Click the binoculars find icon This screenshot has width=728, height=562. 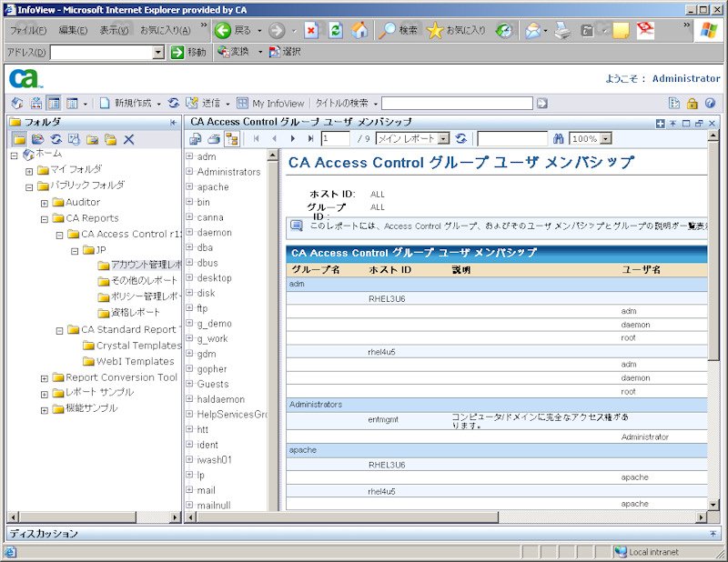click(x=559, y=138)
